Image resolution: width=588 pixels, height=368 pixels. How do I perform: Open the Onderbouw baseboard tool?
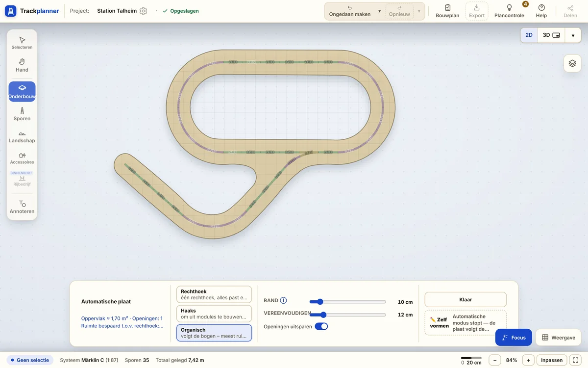[x=22, y=92]
